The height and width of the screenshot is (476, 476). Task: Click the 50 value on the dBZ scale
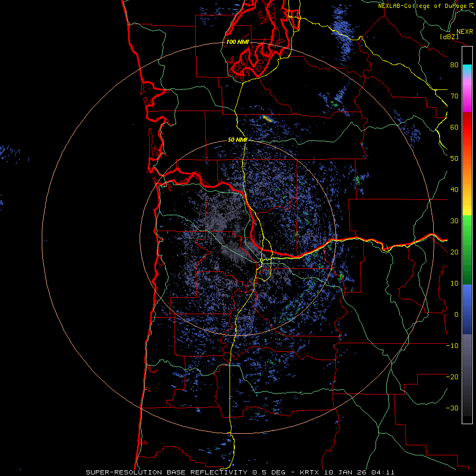click(454, 159)
